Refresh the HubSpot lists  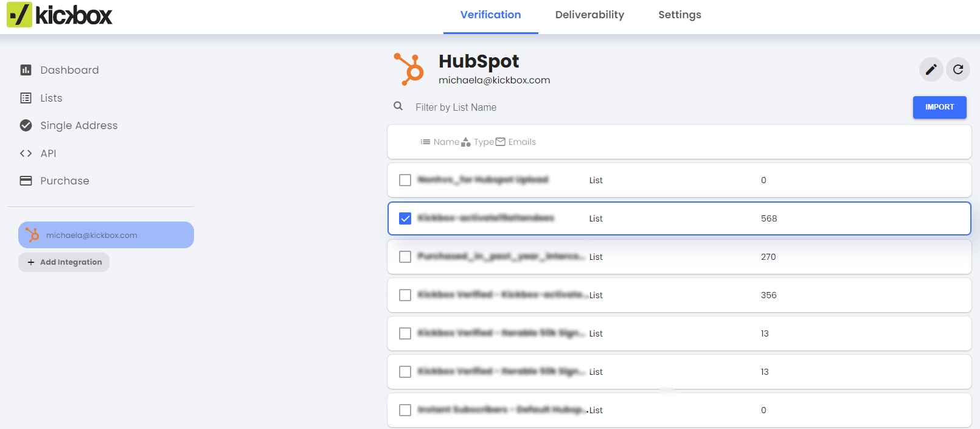click(958, 69)
